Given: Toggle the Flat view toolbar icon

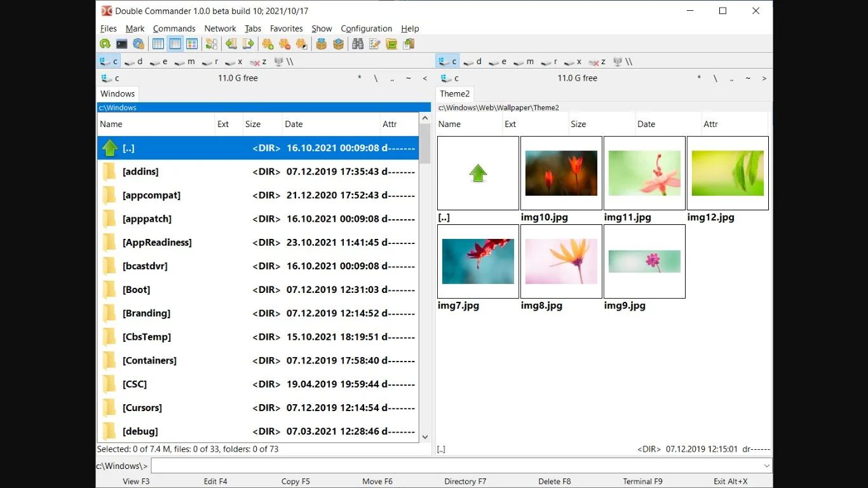Looking at the screenshot, I should (212, 44).
